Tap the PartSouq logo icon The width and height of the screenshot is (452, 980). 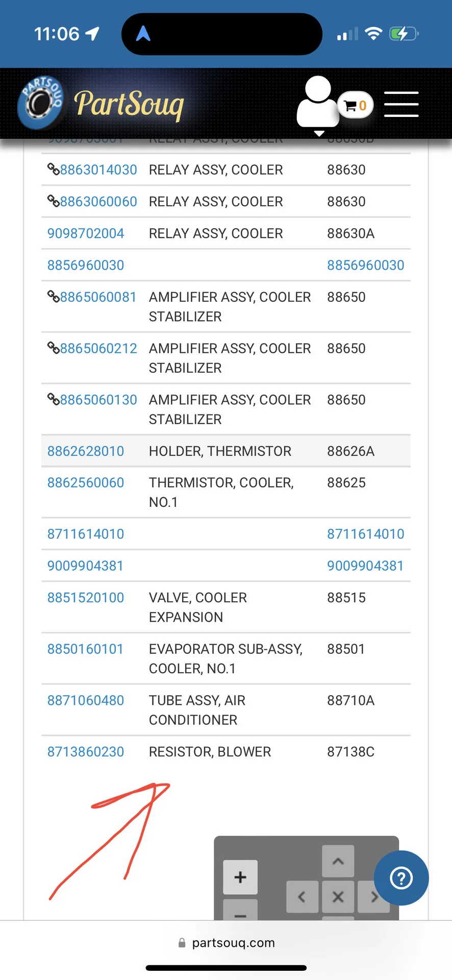pyautogui.click(x=41, y=103)
